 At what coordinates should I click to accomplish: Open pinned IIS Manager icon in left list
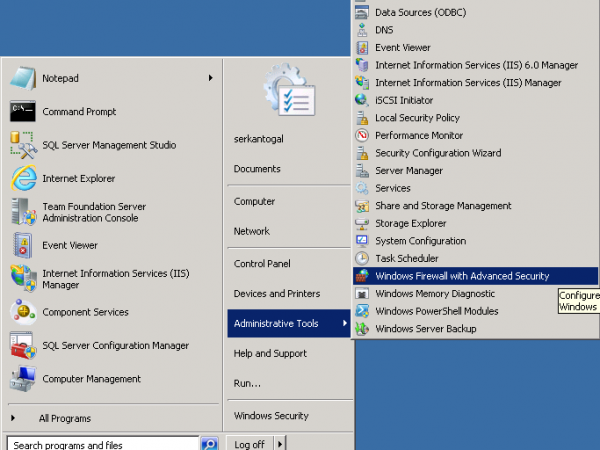pyautogui.click(x=23, y=278)
